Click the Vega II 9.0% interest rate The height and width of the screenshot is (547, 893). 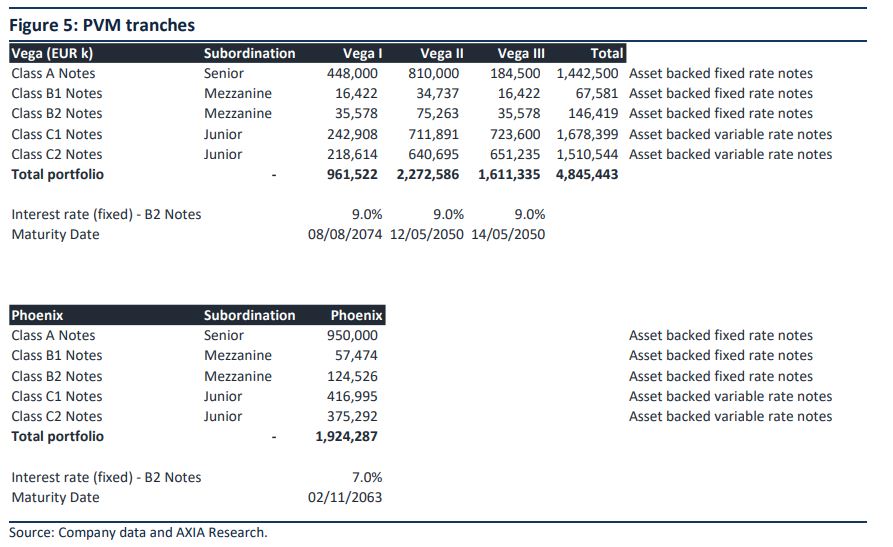[x=448, y=214]
